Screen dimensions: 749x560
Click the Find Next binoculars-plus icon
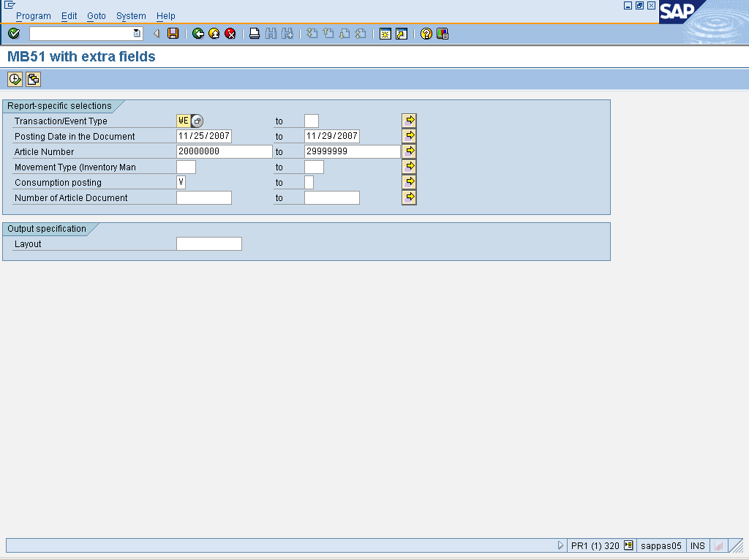[287, 34]
